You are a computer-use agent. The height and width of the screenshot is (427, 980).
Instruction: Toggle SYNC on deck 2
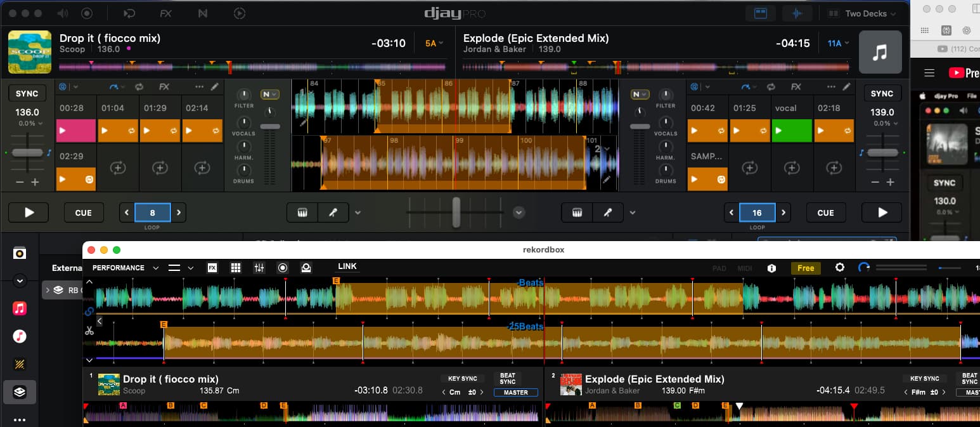882,93
